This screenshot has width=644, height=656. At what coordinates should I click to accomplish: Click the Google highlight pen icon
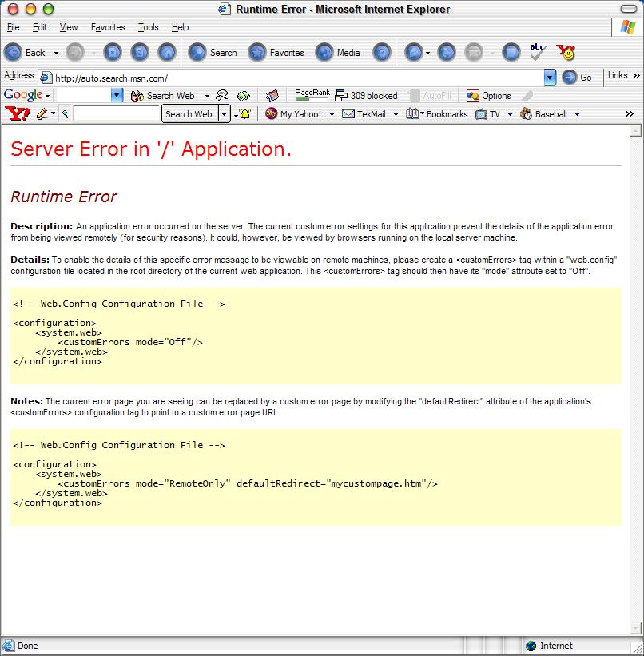(527, 96)
